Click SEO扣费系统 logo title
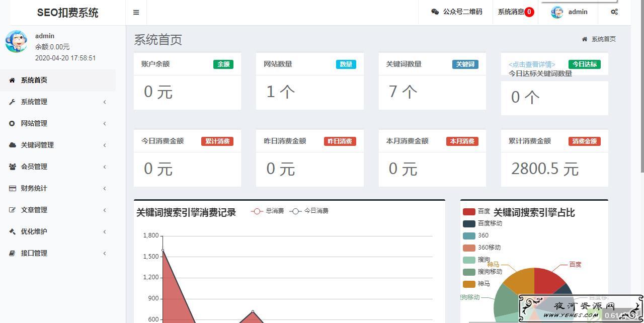 pos(68,13)
